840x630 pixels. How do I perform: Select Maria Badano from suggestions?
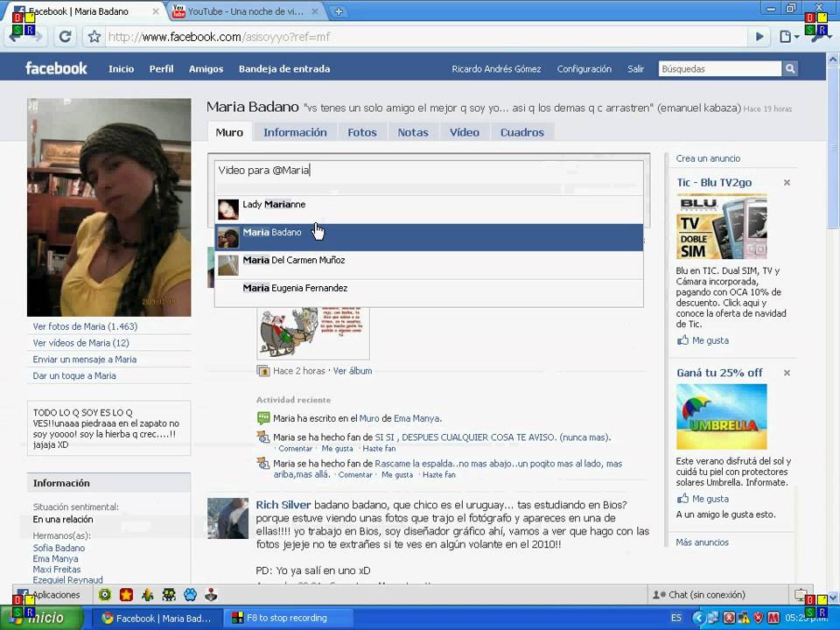(429, 237)
